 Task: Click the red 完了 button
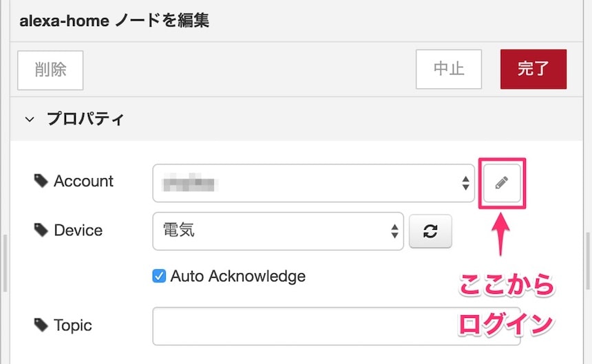coord(533,69)
